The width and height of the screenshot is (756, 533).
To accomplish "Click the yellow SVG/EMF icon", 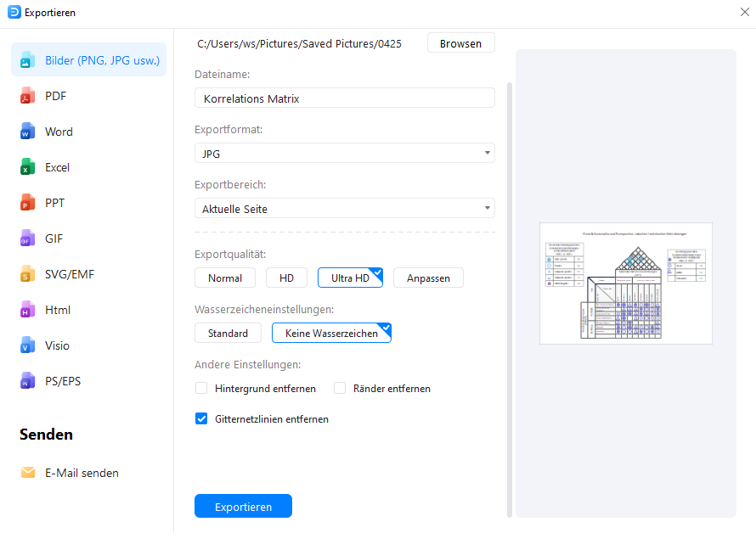I will tap(27, 274).
